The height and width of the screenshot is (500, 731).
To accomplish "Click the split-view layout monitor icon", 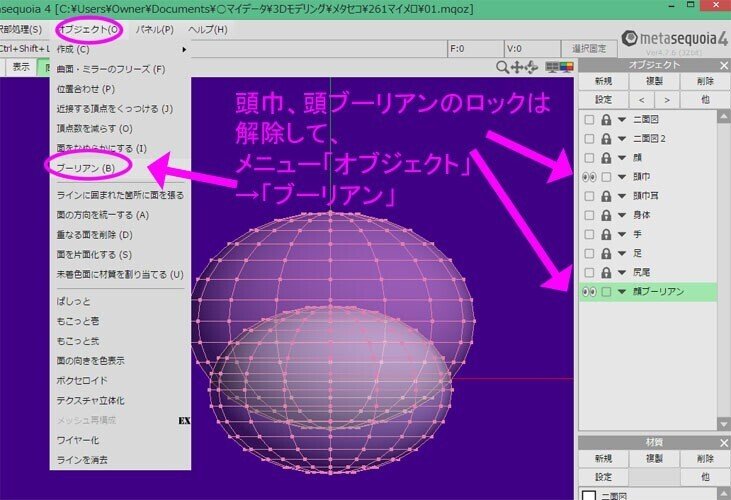I will coord(552,67).
